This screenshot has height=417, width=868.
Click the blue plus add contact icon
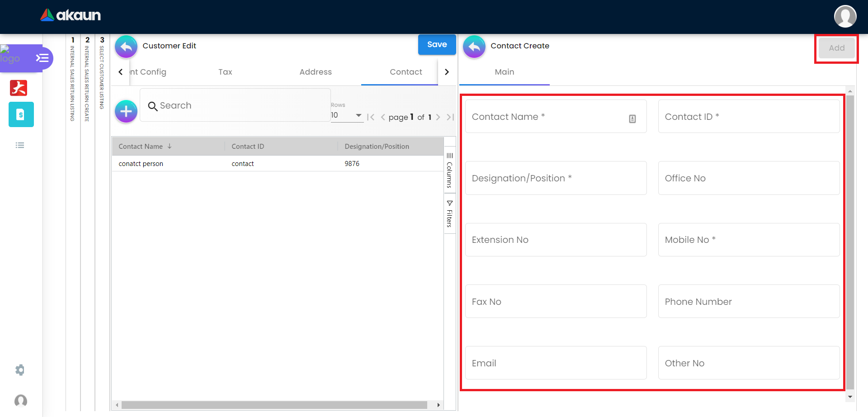[x=126, y=111]
